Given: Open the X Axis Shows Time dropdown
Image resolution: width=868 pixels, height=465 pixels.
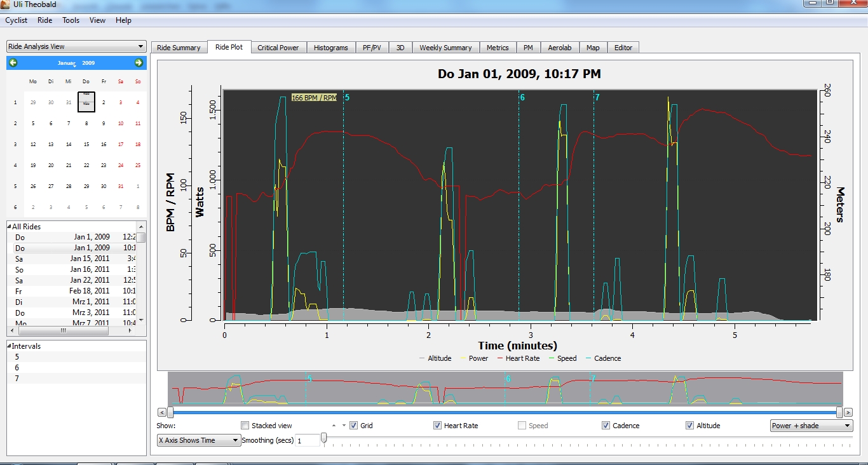Looking at the screenshot, I should [199, 440].
